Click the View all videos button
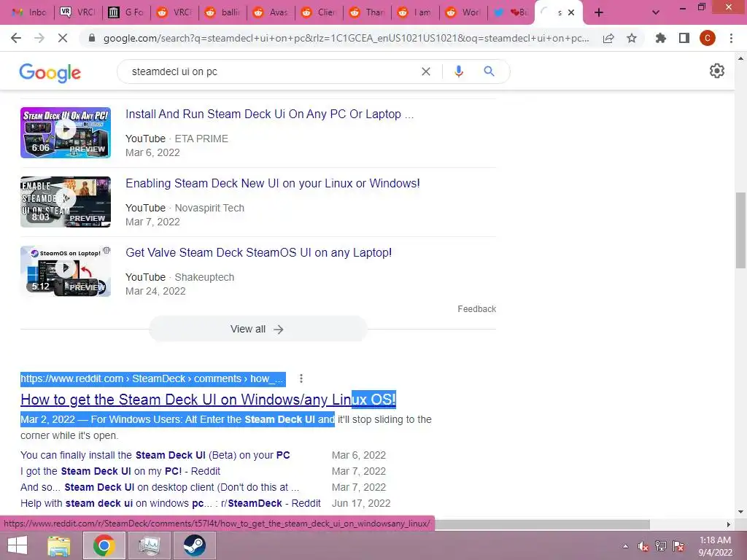Viewport: 747px width, 560px height. point(258,329)
